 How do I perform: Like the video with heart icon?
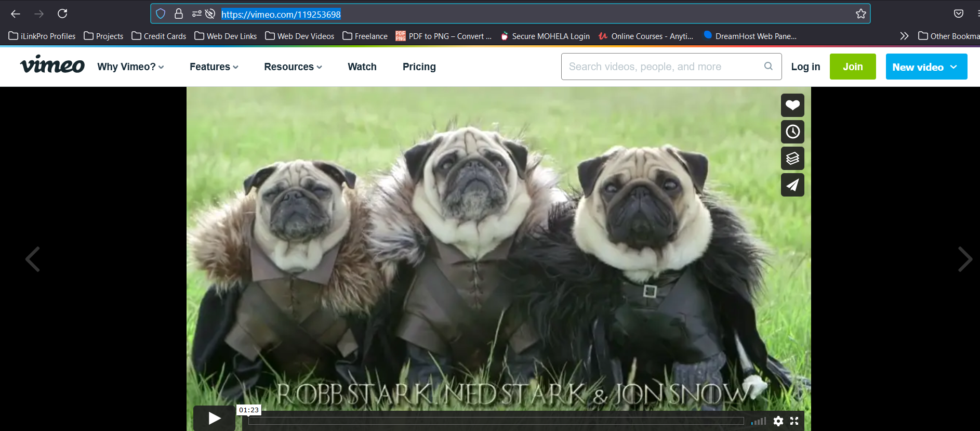point(792,106)
